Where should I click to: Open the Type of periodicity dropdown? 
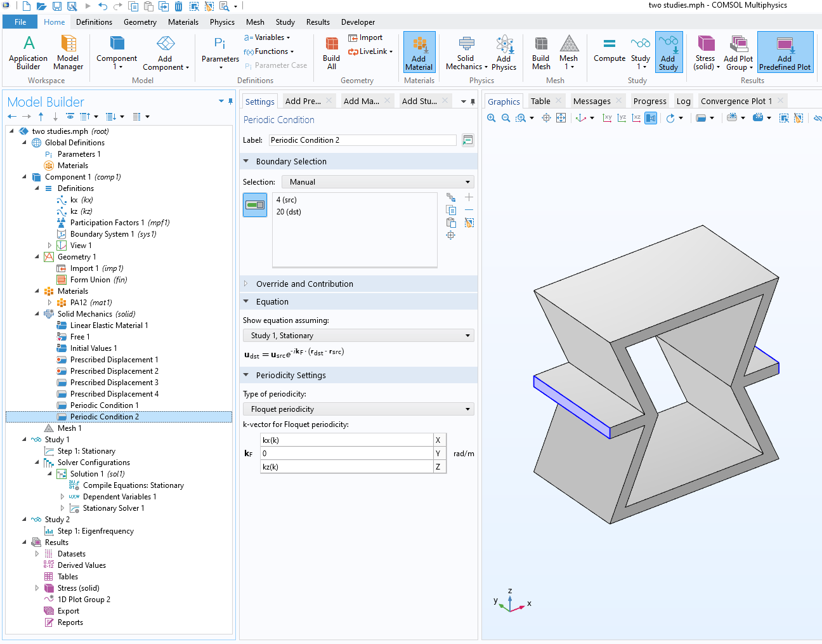[358, 409]
